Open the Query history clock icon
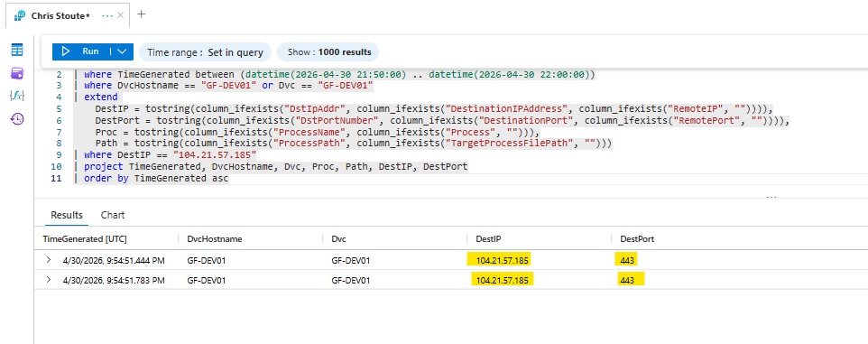 [x=17, y=118]
